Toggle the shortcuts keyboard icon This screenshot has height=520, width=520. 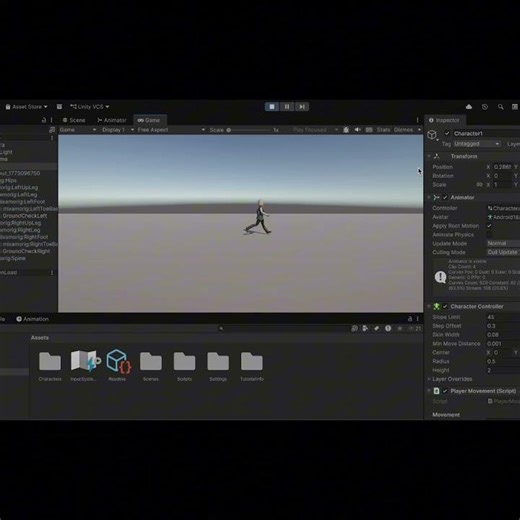tap(369, 130)
